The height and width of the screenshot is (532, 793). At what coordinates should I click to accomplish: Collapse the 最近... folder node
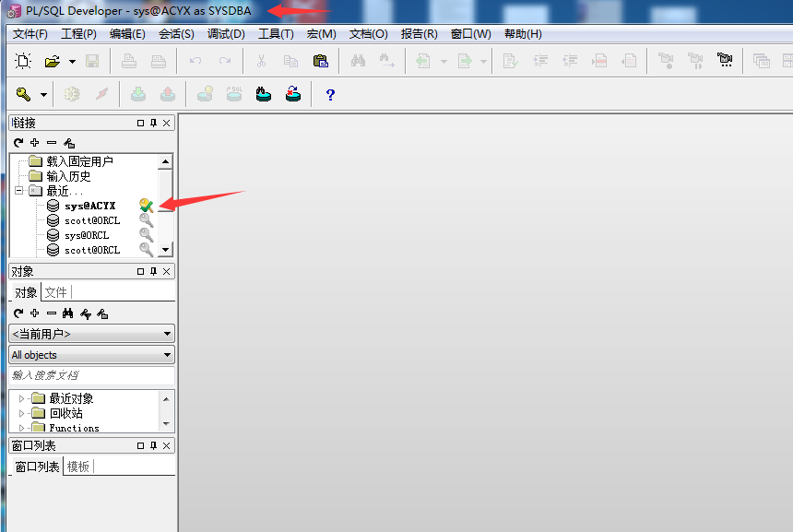coord(18,191)
